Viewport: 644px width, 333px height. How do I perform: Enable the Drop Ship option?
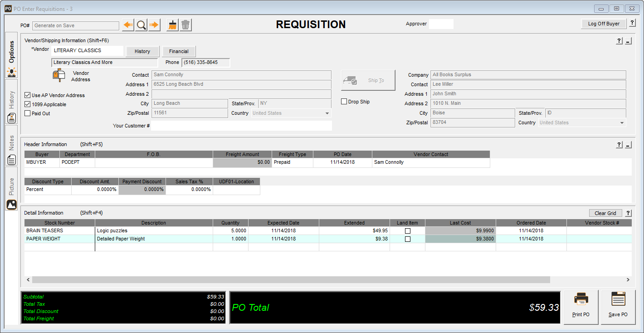(344, 101)
